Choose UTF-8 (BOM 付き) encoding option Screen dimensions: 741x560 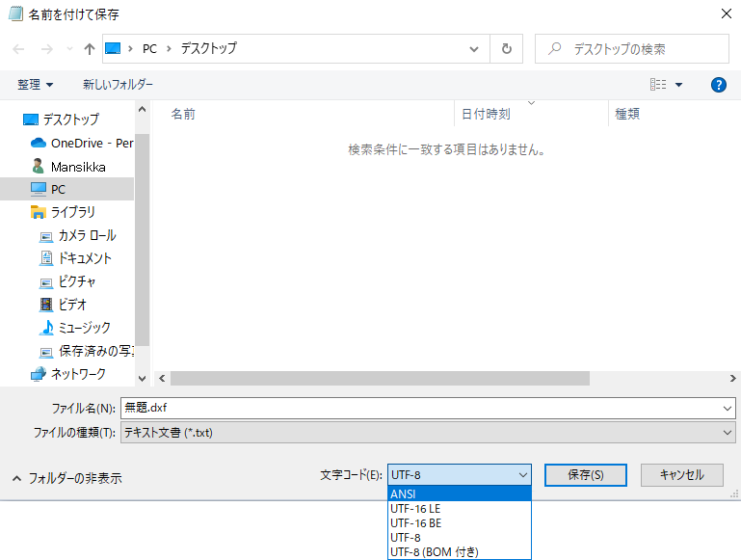click(x=460, y=551)
